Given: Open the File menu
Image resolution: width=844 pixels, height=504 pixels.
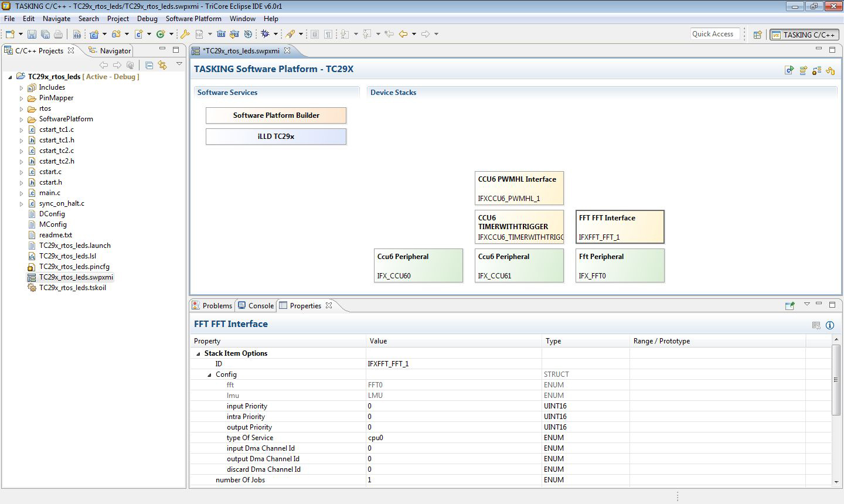Looking at the screenshot, I should [9, 18].
